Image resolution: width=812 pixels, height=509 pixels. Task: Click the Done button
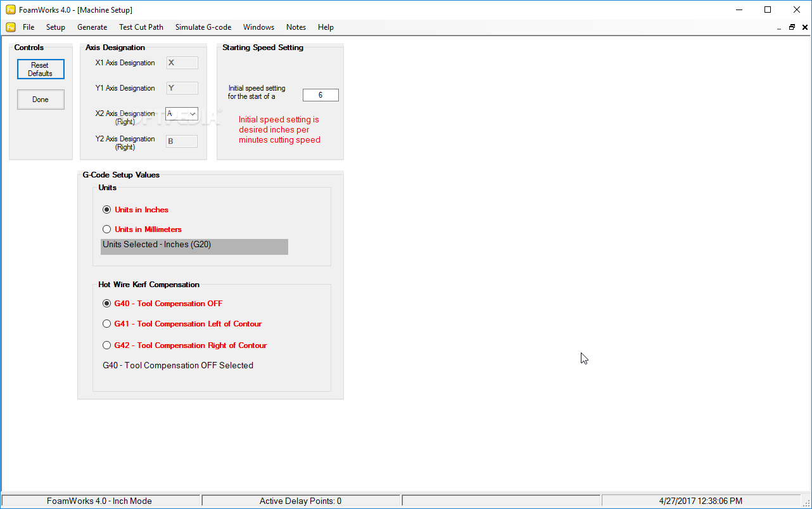click(41, 100)
